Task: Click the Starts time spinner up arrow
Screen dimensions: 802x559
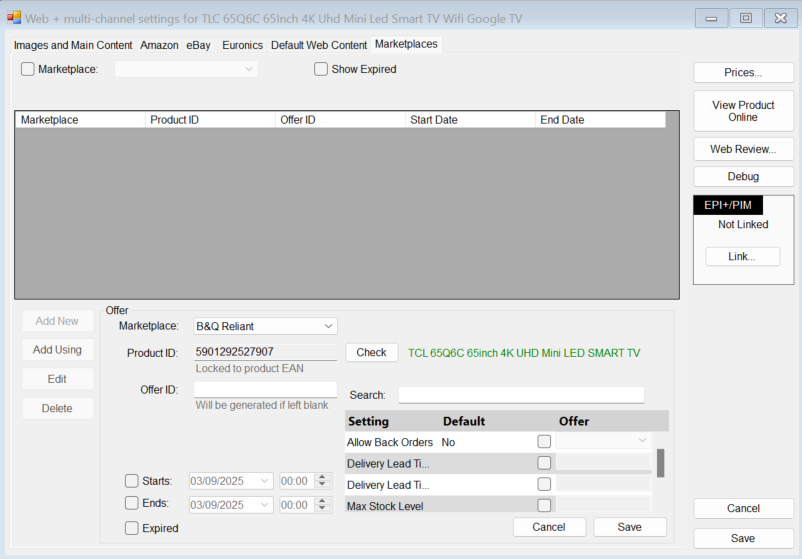Action: pyautogui.click(x=321, y=477)
